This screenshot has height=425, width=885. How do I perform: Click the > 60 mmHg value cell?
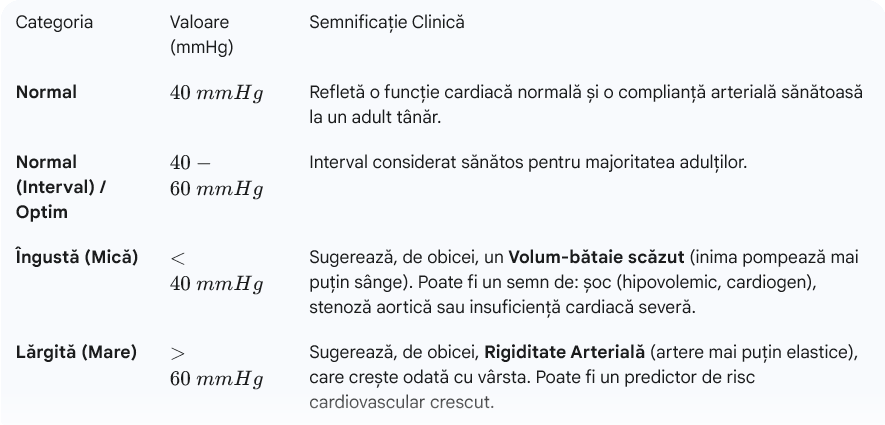[217, 366]
